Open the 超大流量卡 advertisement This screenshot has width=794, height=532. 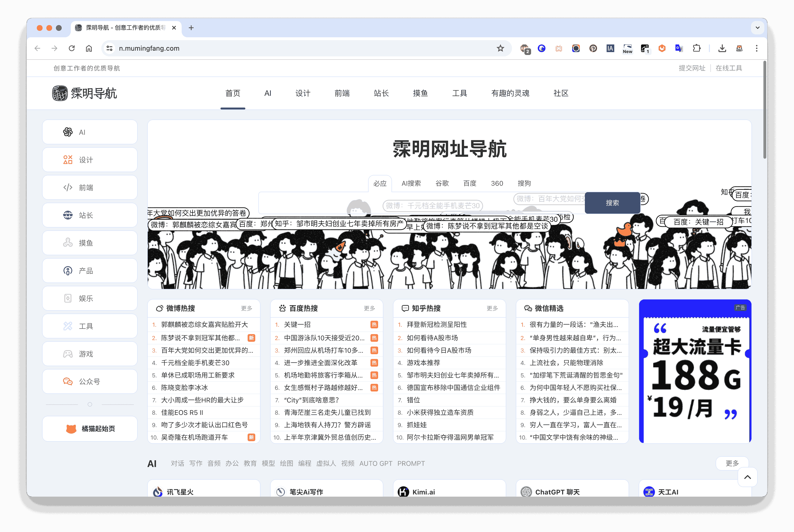click(x=695, y=372)
